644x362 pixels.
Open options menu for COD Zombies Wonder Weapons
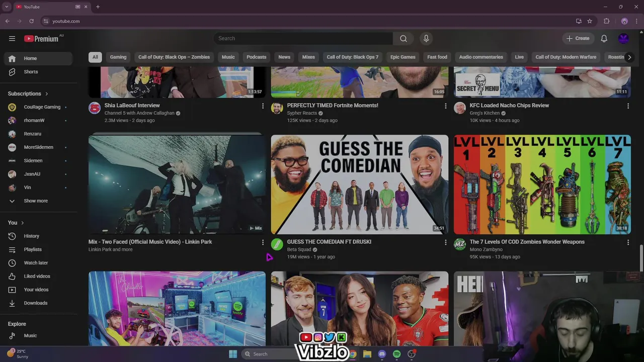pos(628,242)
